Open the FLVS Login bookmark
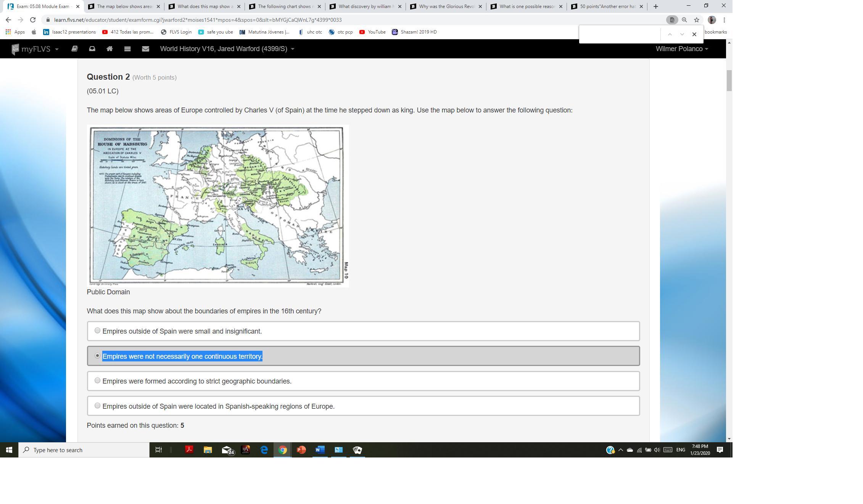 (176, 32)
